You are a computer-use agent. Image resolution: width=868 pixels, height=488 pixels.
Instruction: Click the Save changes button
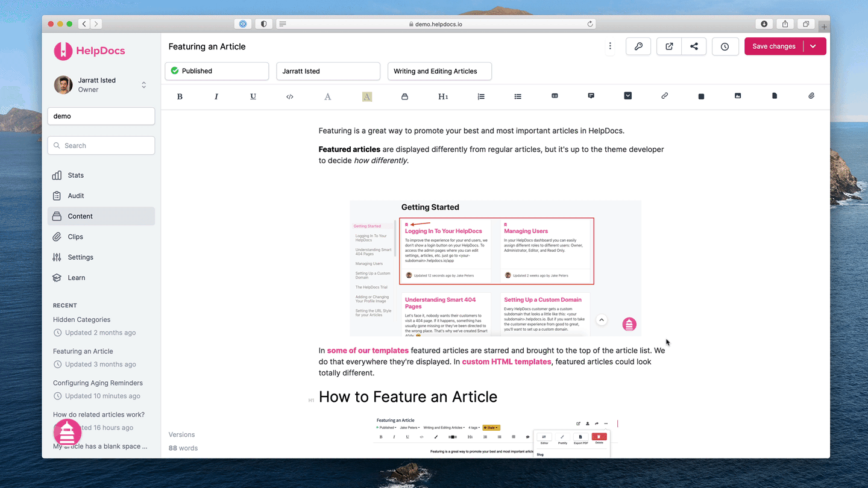(773, 46)
